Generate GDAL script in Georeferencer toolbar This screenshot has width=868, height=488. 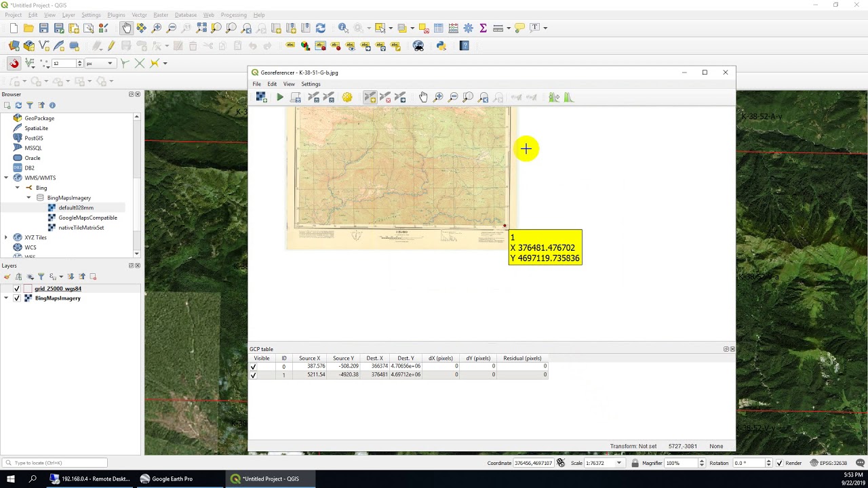point(296,98)
